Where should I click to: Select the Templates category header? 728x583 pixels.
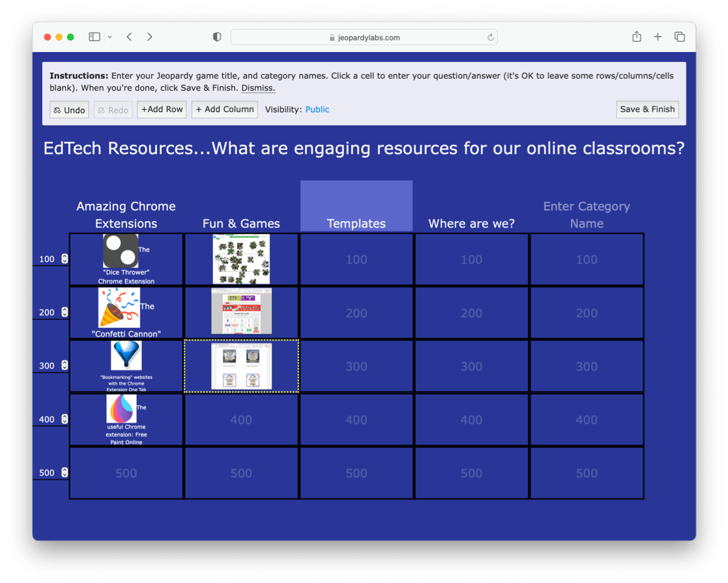coord(356,206)
